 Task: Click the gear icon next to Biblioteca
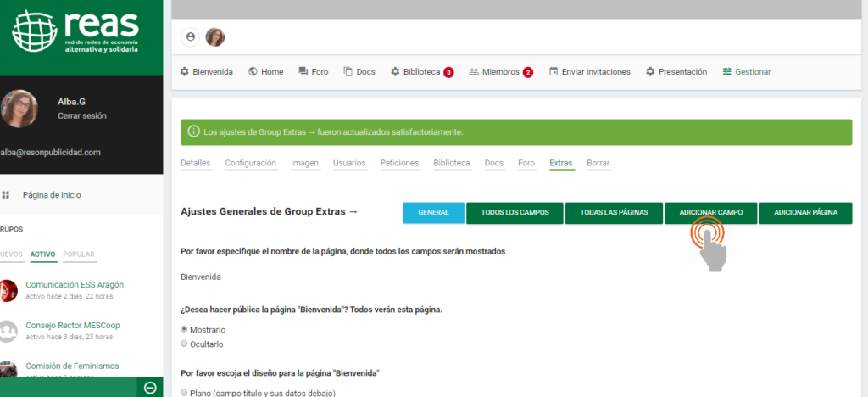[x=395, y=72]
